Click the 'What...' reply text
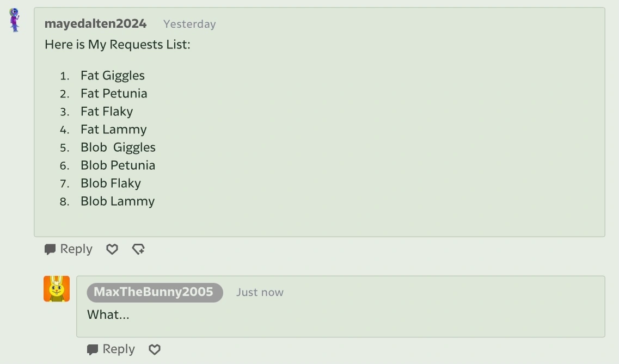The height and width of the screenshot is (364, 619). pos(108,314)
